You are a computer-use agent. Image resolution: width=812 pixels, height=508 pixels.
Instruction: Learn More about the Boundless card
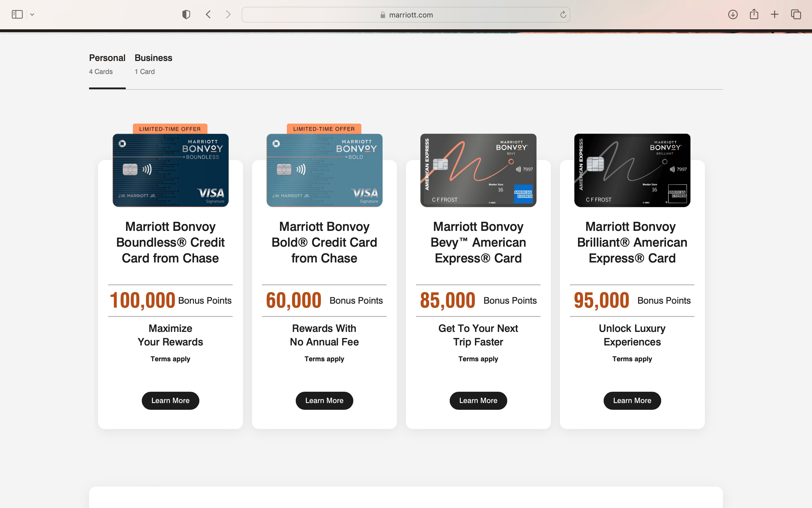click(171, 400)
